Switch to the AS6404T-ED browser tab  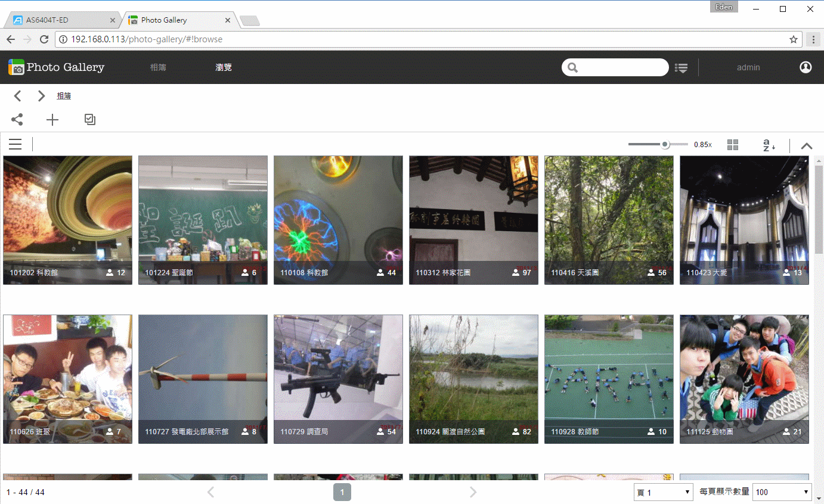point(63,20)
